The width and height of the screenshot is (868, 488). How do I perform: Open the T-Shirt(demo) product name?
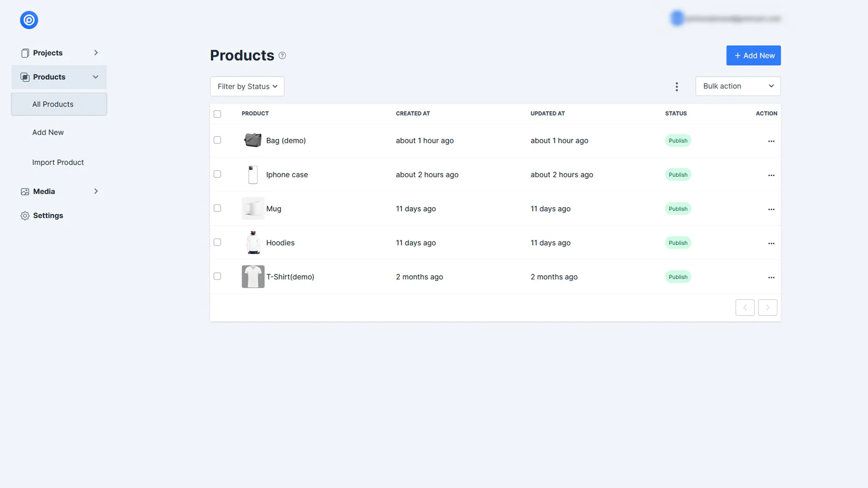click(290, 277)
